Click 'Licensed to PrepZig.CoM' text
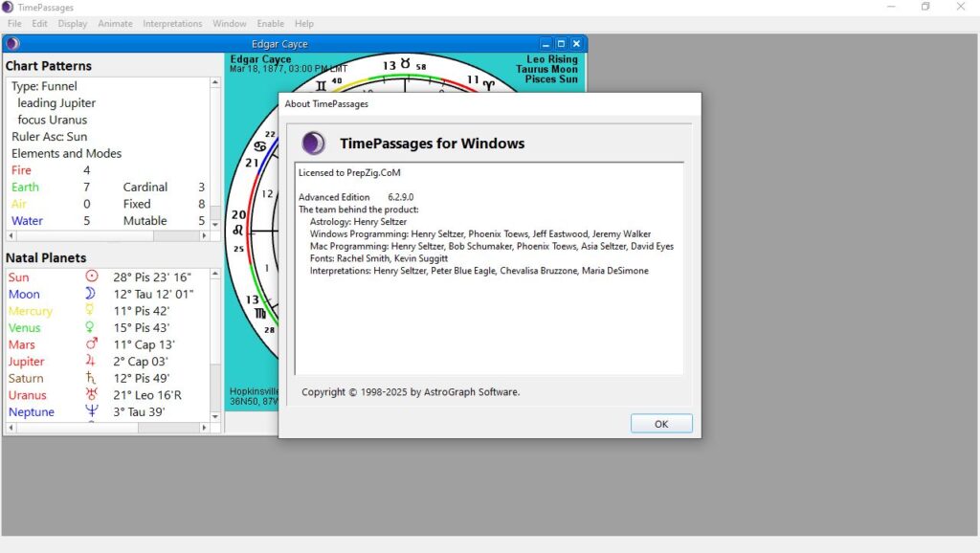980x553 pixels. pyautogui.click(x=349, y=172)
